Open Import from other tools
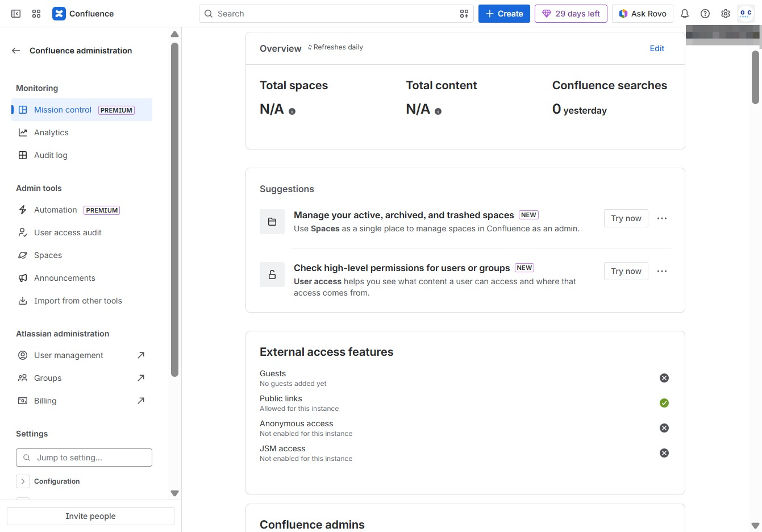The width and height of the screenshot is (762, 532). (82, 301)
